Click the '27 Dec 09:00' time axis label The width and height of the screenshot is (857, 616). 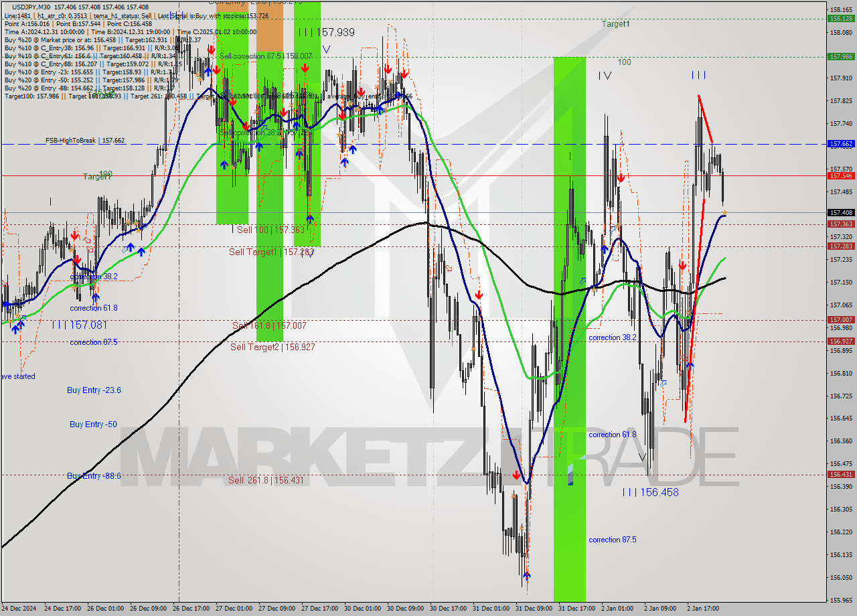(x=277, y=609)
